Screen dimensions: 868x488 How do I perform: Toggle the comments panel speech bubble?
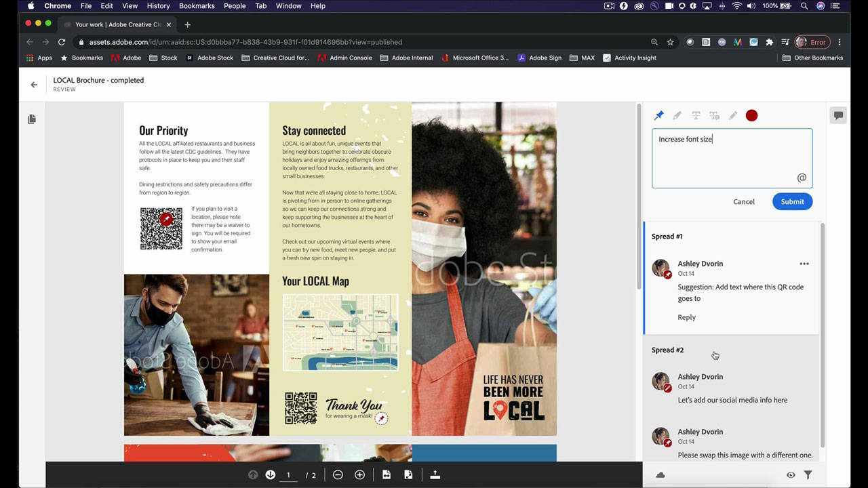click(838, 116)
